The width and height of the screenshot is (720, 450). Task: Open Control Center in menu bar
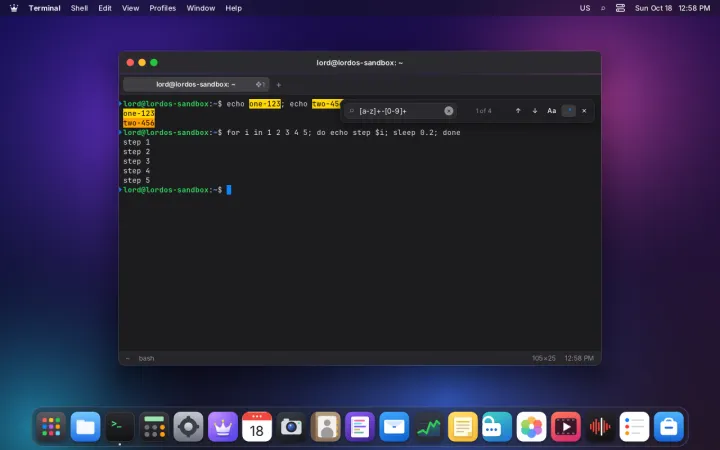(620, 8)
